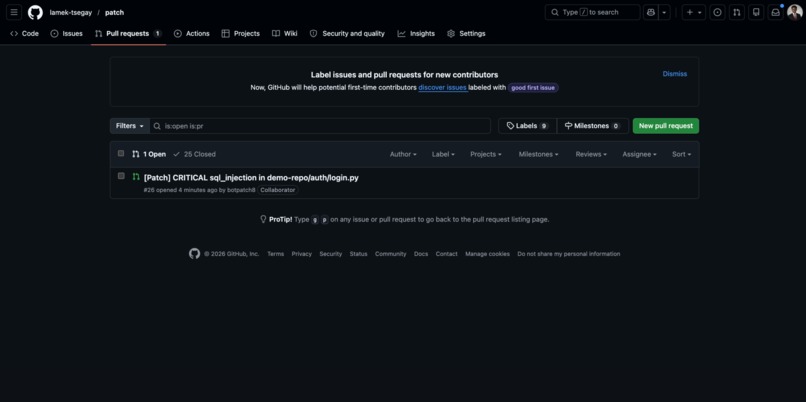The image size is (806, 402).
Task: Open the Status footer link
Action: tap(358, 254)
